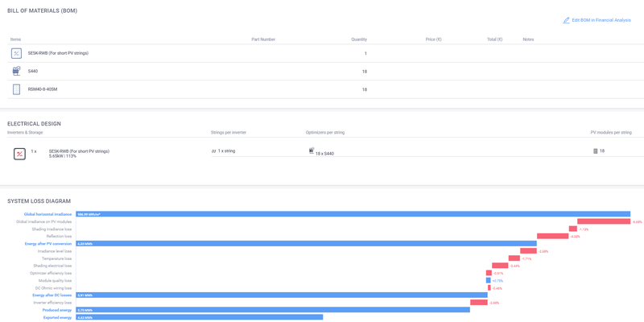
Task: Select the Global horizontal irradiance label
Action: [47, 214]
